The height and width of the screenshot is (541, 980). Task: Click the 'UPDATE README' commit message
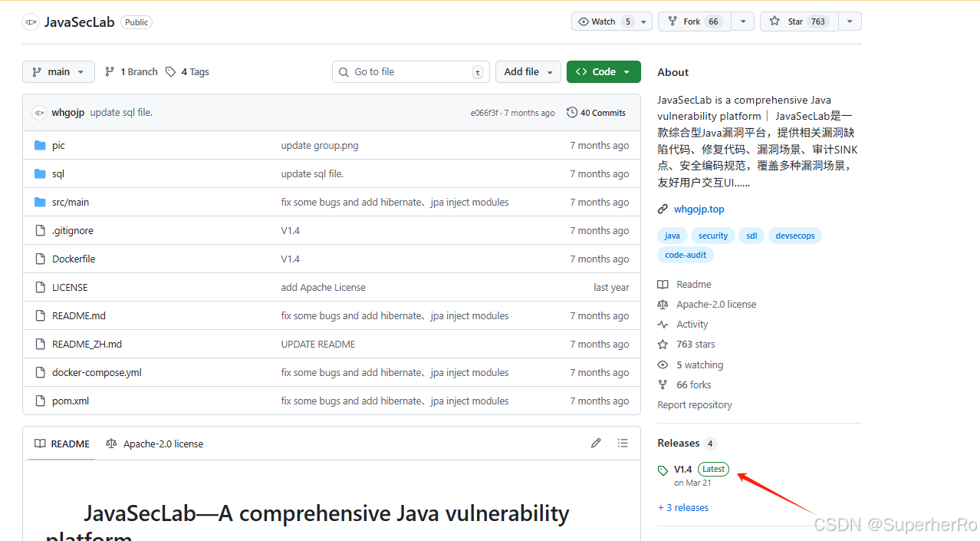318,344
